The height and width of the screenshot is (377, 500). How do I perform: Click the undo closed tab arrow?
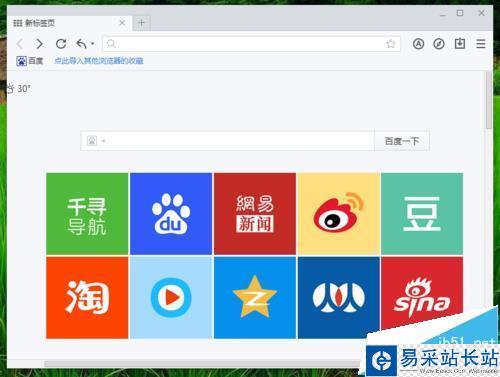(81, 43)
